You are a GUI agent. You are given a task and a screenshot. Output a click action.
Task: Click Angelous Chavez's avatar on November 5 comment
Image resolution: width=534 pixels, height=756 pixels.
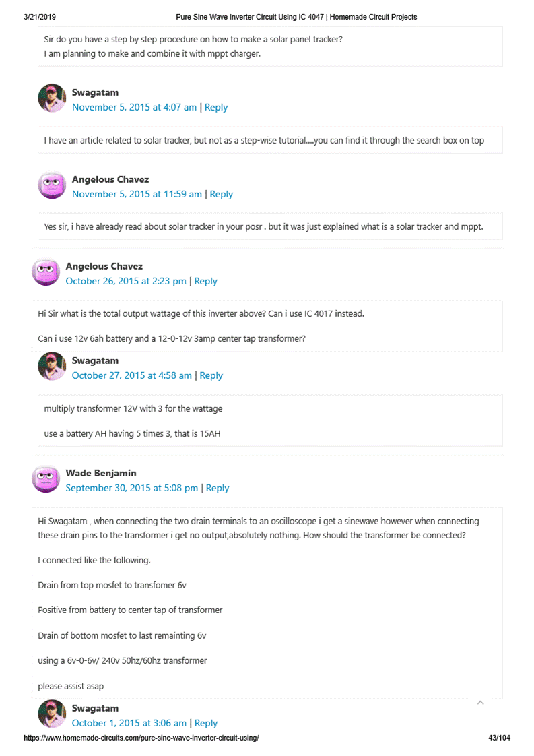(52, 185)
